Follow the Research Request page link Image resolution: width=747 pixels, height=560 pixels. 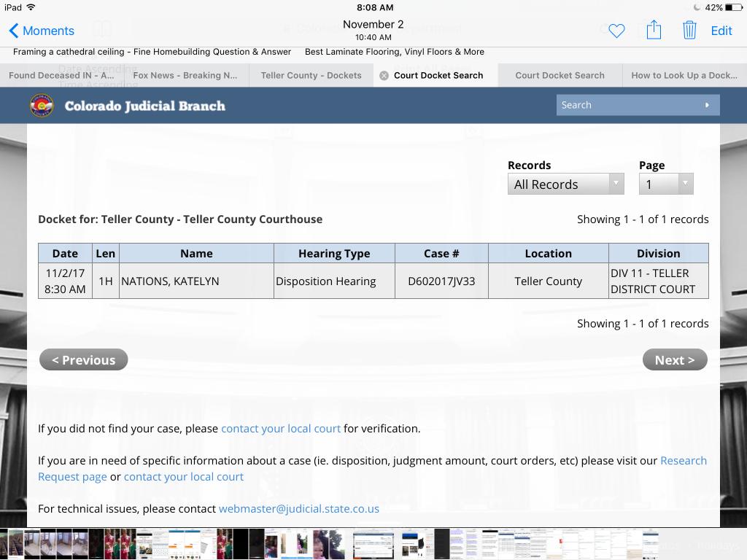[683, 461]
